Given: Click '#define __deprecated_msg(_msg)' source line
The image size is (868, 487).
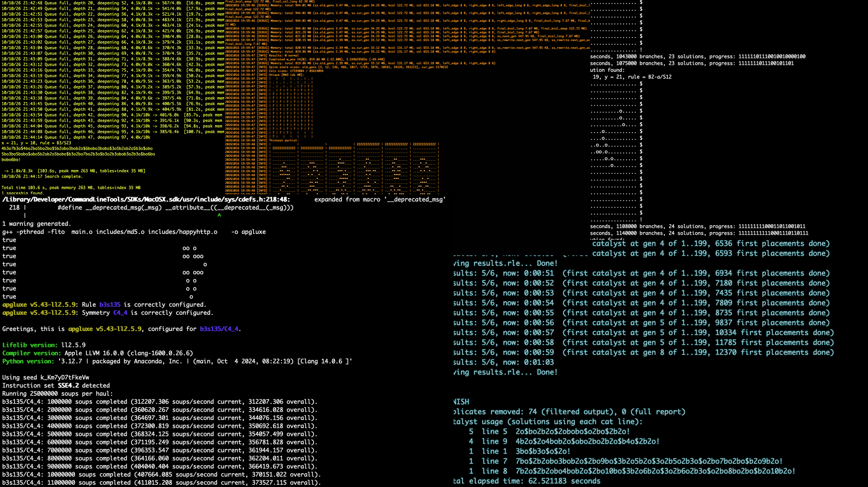Looking at the screenshot, I should [176, 208].
